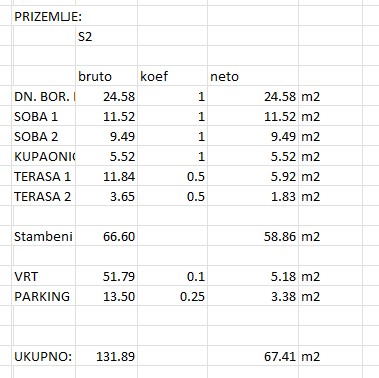Click TERASA 1 bruto value 11.84
Viewport: 379px width, 378px height.
point(106,176)
